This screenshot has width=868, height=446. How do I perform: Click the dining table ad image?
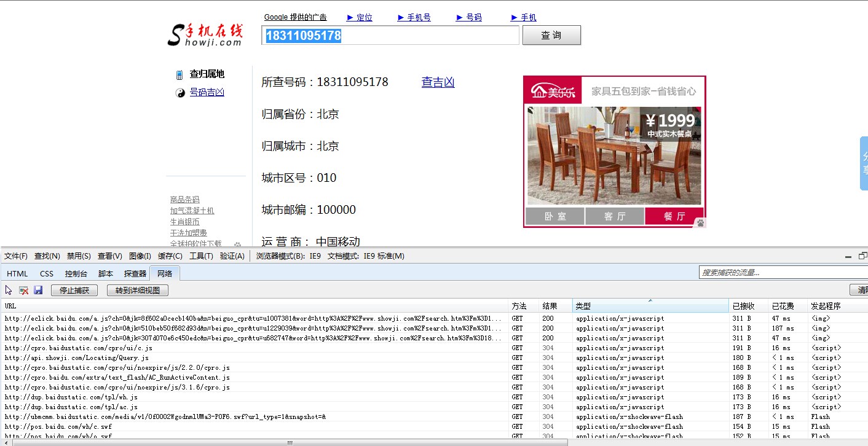pos(614,155)
